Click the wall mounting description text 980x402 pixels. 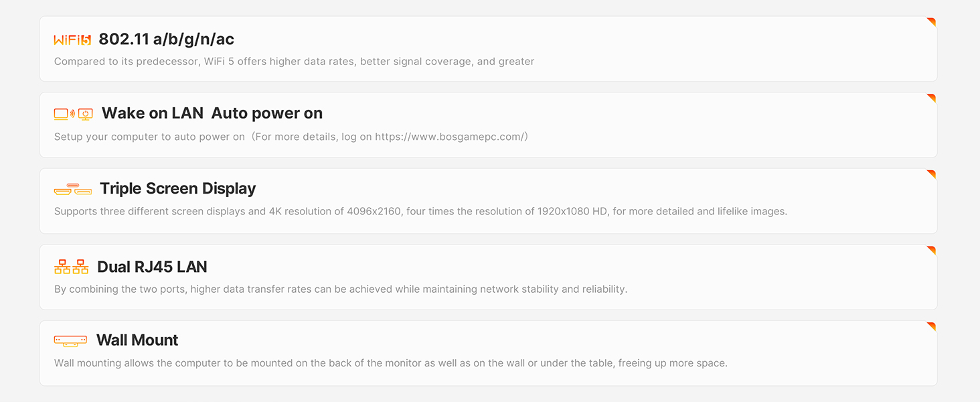click(x=390, y=364)
